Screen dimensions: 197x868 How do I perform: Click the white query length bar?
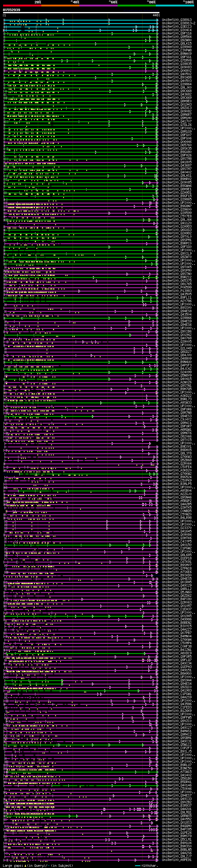click(x=81, y=12)
